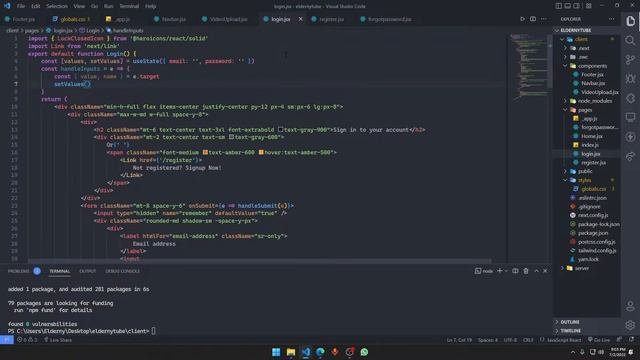Open the hover:text-amber-500 color swatch
This screenshot has height=360, width=640.
click(x=261, y=152)
